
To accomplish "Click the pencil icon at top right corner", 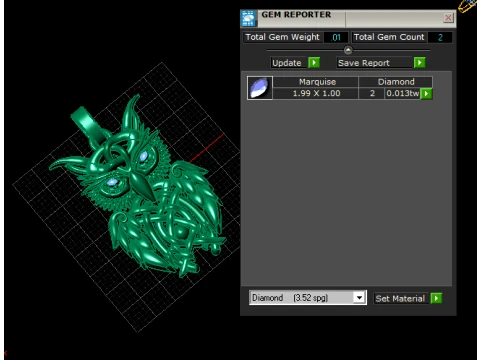I will [x=467, y=6].
